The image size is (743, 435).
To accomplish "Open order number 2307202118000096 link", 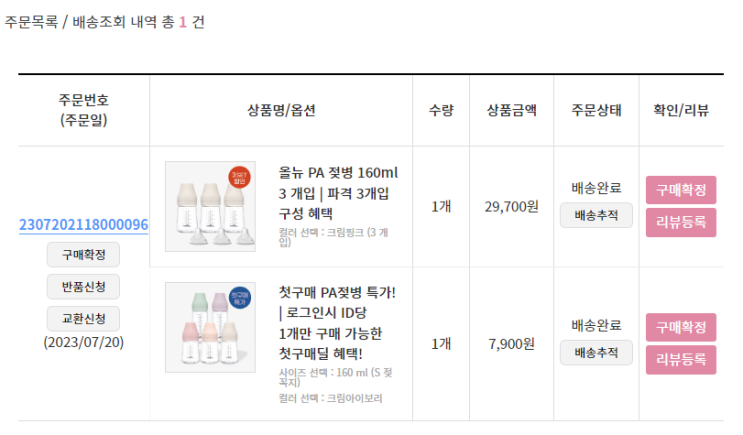I will tap(83, 224).
